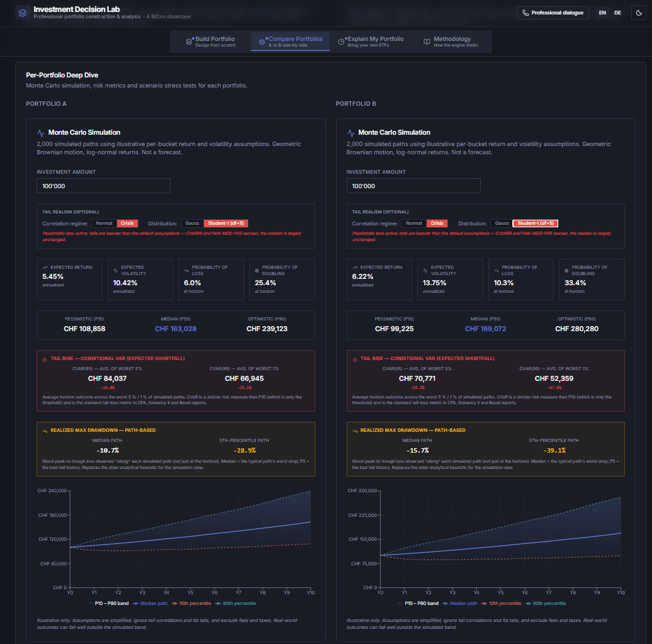This screenshot has width=652, height=644.
Task: Click Portfolio A Expected Return trend icon
Action: 45,268
